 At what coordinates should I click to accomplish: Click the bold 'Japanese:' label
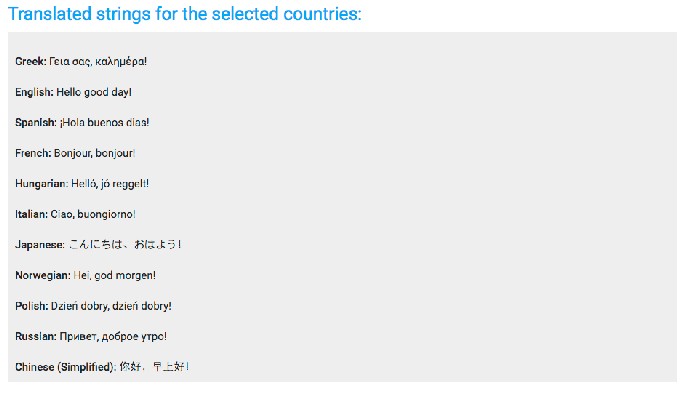point(40,245)
